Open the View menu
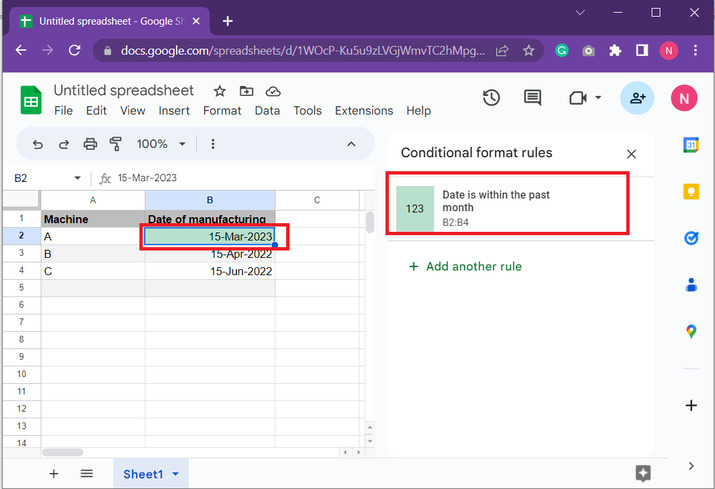Viewport: 715px width, 489px height. coord(133,111)
